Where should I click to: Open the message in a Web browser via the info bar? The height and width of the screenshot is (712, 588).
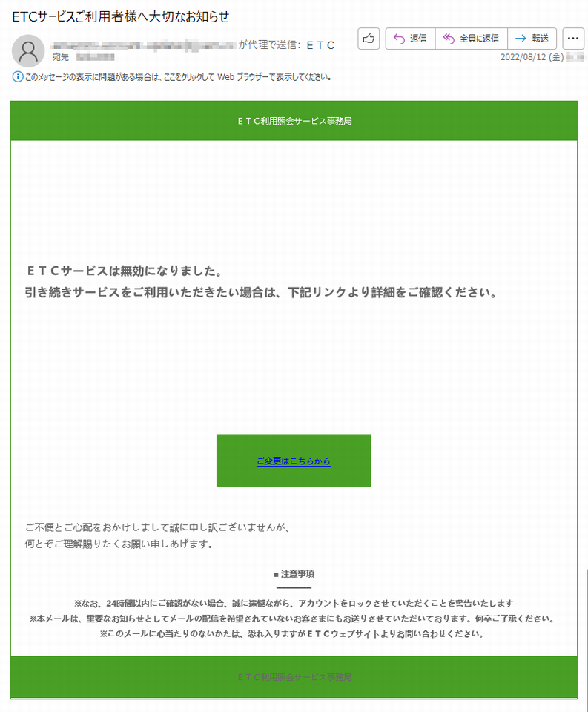click(178, 76)
